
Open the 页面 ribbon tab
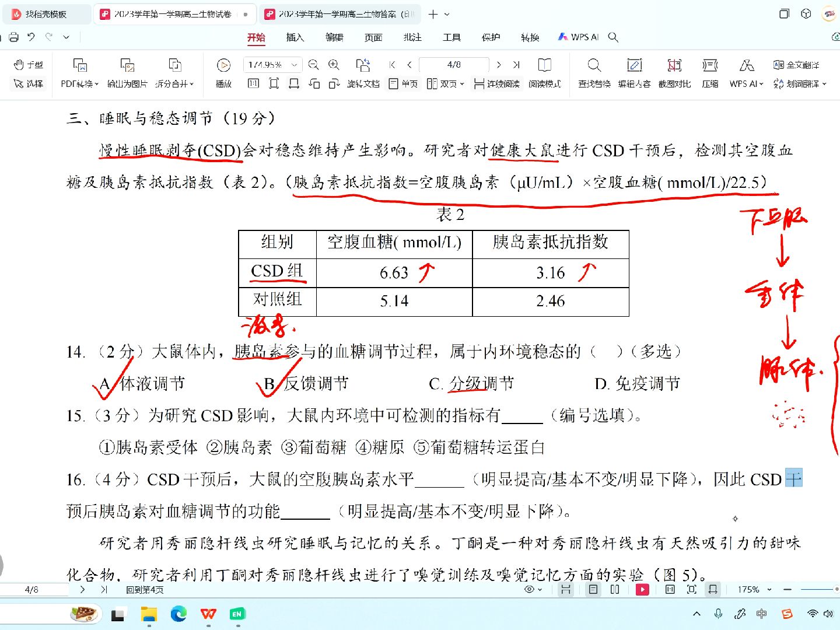[x=373, y=37]
